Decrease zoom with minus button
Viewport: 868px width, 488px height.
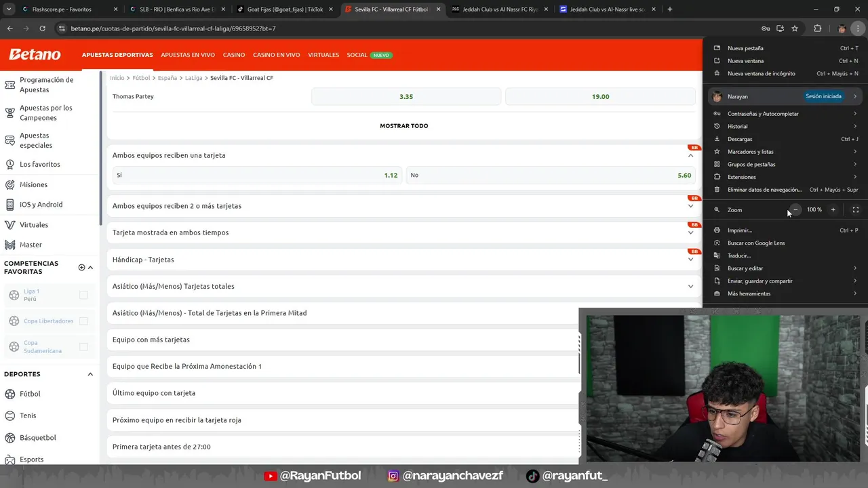click(x=795, y=209)
